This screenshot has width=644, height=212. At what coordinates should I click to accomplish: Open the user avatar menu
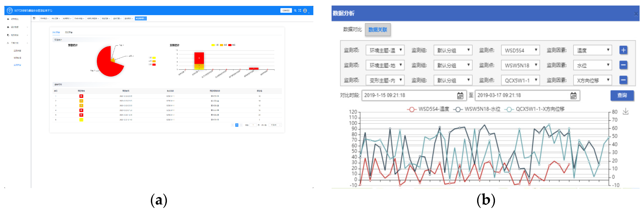305,11
